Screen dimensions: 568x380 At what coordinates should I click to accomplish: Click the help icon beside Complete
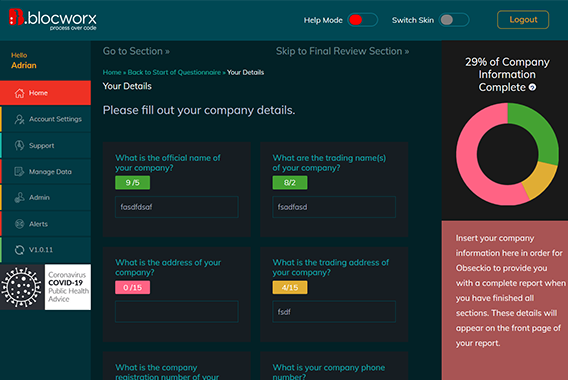(x=532, y=87)
